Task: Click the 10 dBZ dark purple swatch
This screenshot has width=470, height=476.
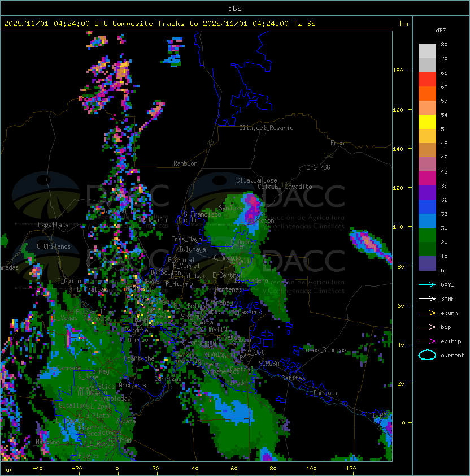Action: point(427,263)
